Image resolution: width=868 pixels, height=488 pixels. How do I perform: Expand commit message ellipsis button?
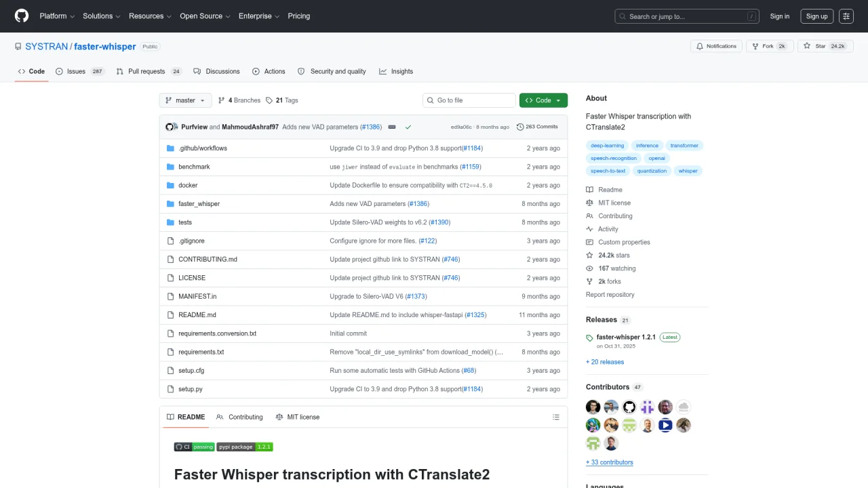tap(392, 127)
